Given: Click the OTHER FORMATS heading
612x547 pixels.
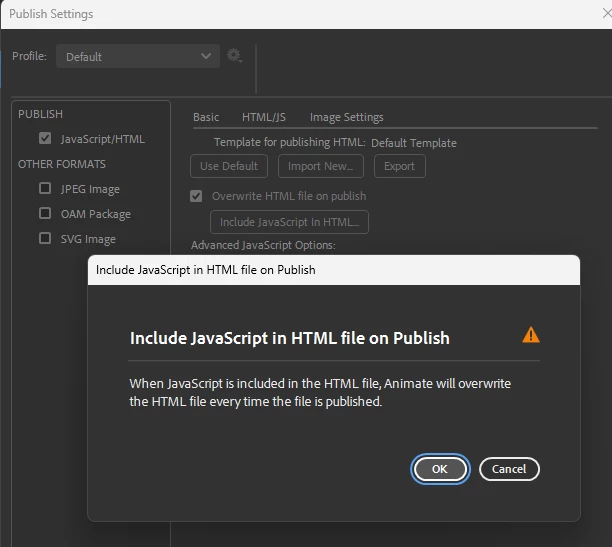Looking at the screenshot, I should 62,164.
